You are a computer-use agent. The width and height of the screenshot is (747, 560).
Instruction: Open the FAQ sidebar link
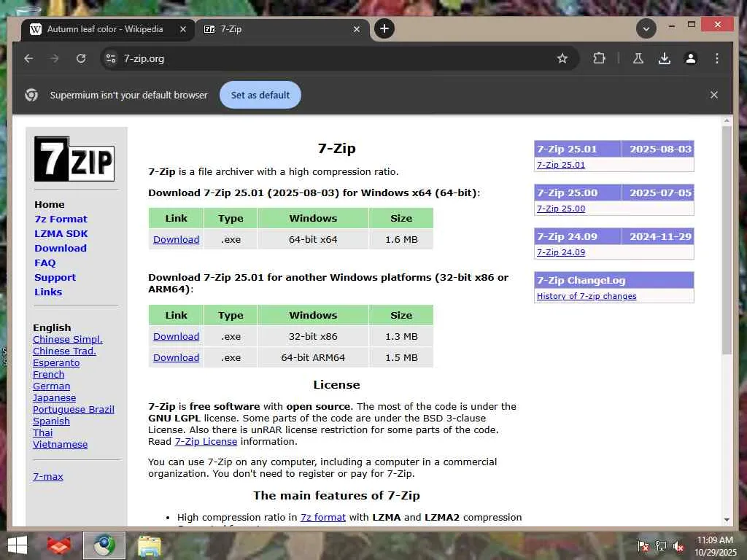tap(45, 262)
